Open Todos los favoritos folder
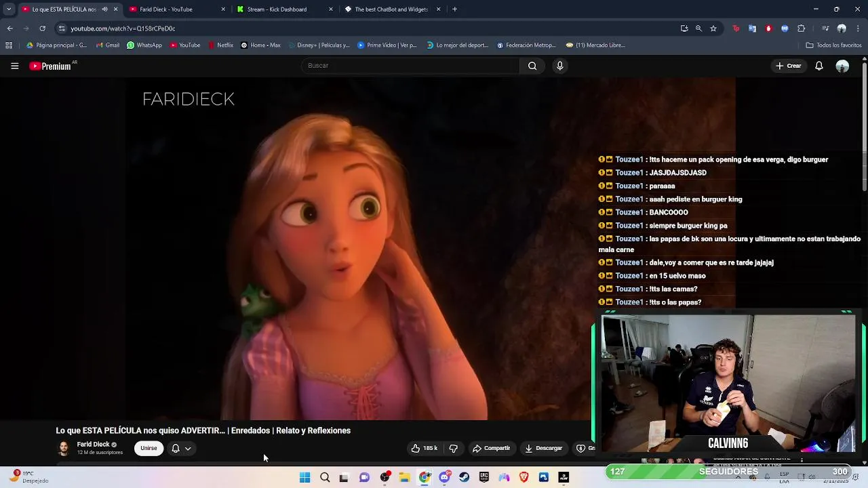This screenshot has width=868, height=488. (833, 45)
